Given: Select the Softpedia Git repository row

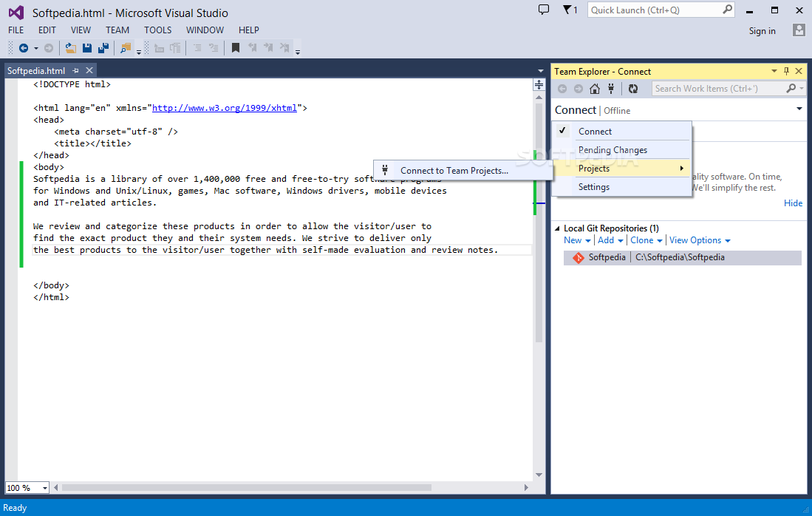Looking at the screenshot, I should 683,257.
